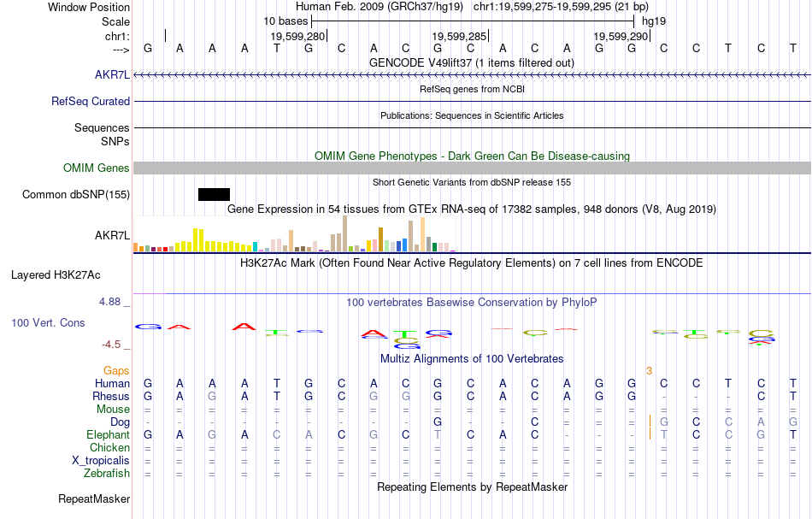Click the 19,599,280 ruler coordinate
The image size is (812, 519).
click(297, 36)
